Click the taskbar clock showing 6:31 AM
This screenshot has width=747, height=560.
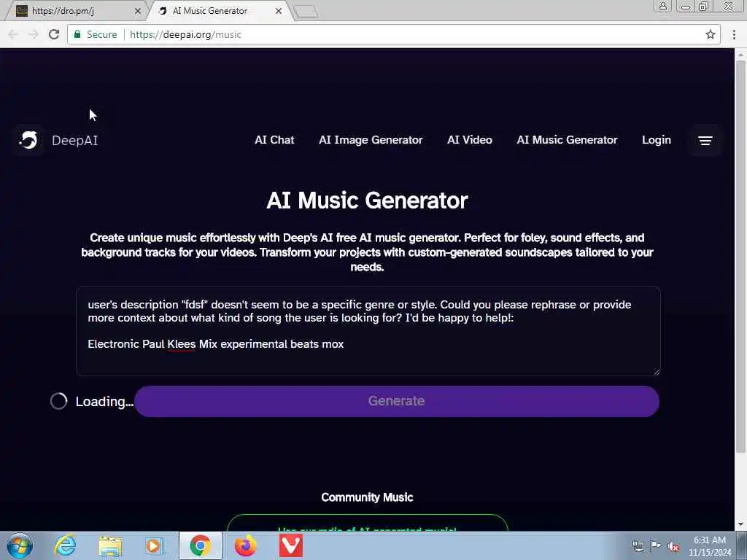coord(710,546)
